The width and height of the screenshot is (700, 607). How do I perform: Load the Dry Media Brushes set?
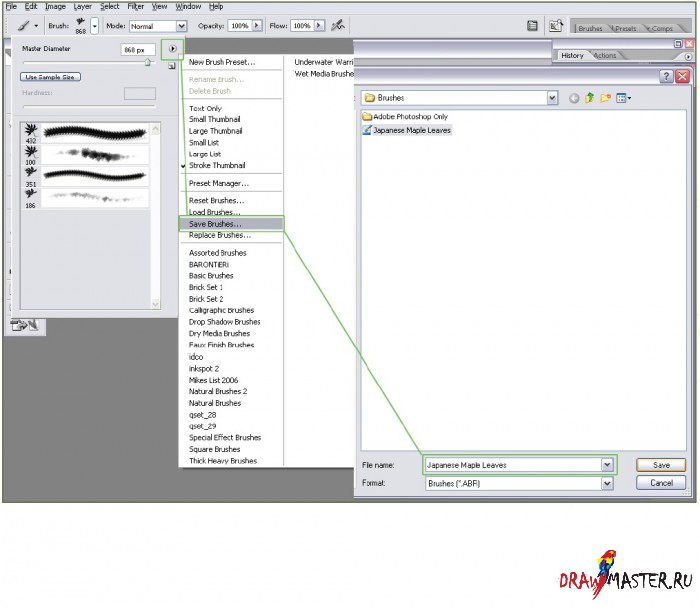click(219, 333)
